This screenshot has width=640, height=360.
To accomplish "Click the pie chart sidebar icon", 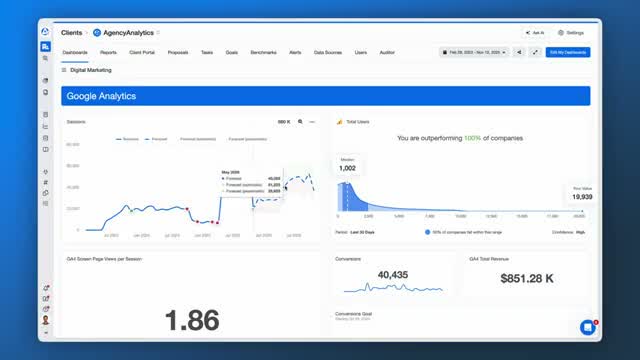I will 45,80.
